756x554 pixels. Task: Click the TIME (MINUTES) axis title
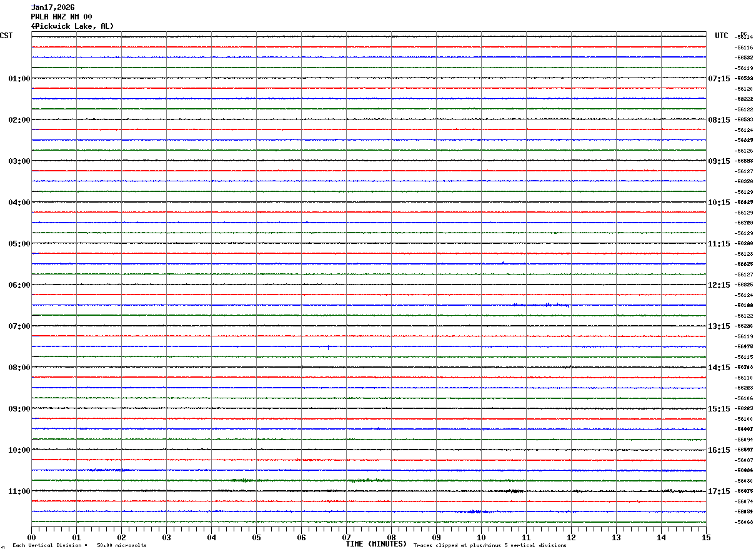pos(376,544)
